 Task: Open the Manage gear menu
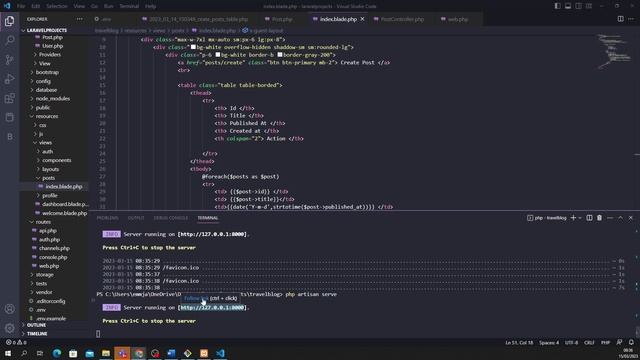pos(9,328)
